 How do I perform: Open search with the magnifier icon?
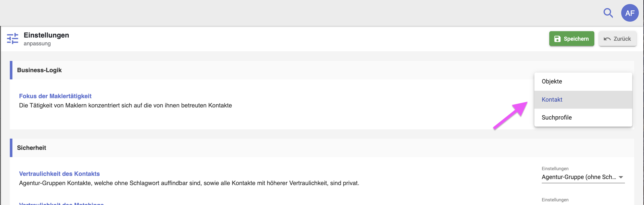pos(608,13)
